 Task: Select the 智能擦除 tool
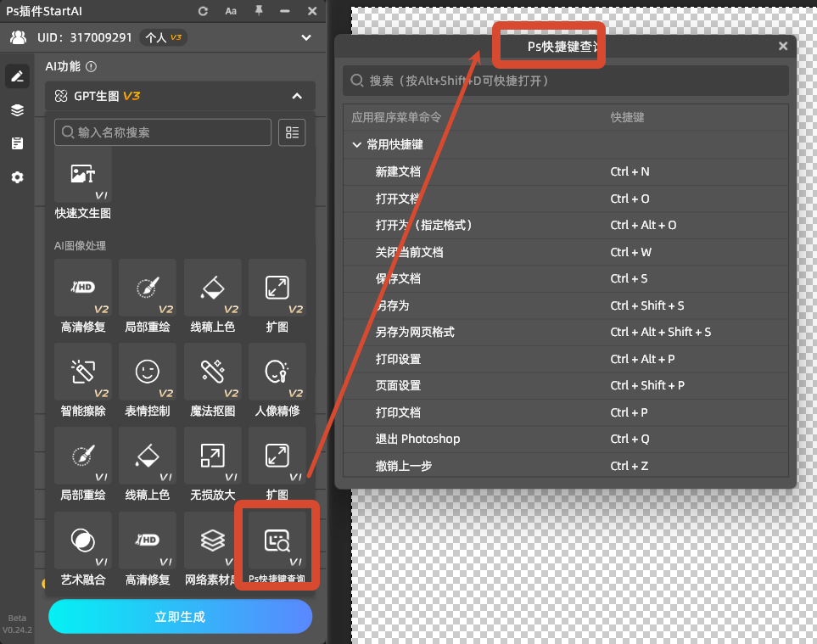[x=83, y=380]
